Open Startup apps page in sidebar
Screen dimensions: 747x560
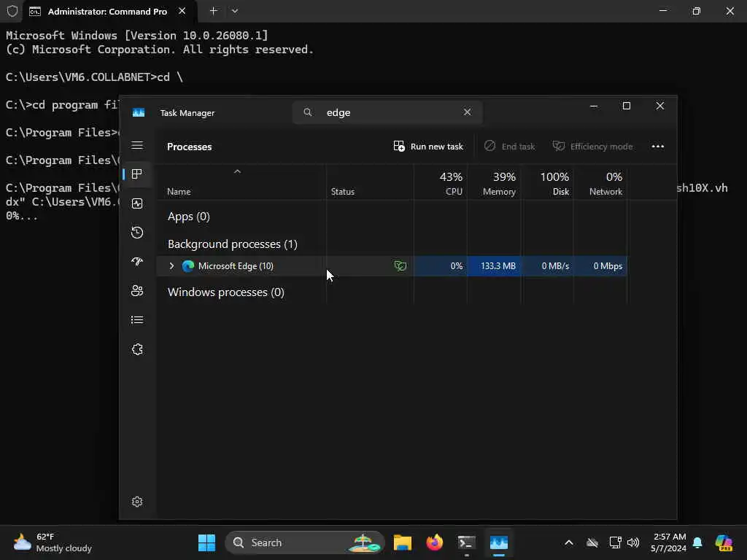pyautogui.click(x=137, y=262)
